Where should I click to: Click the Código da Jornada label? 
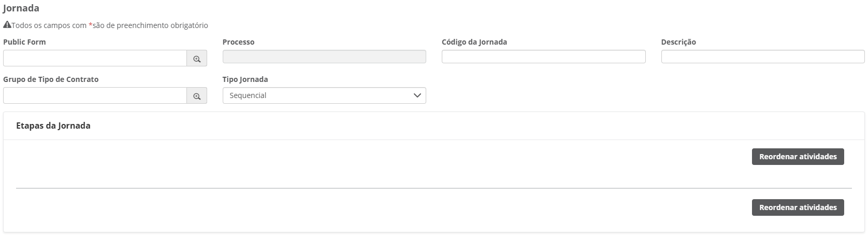tap(474, 42)
